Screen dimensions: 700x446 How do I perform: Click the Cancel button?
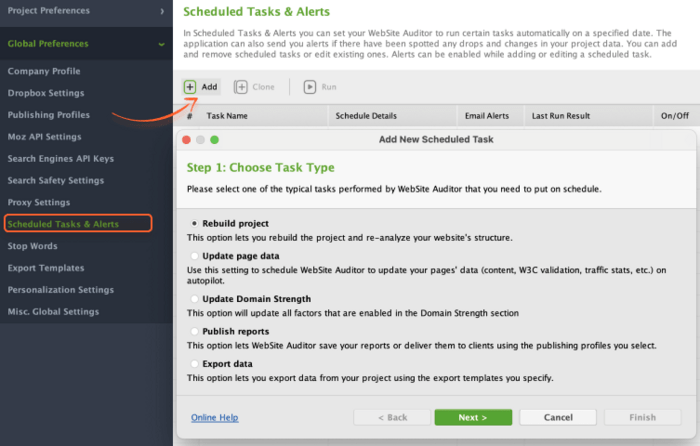pyautogui.click(x=558, y=417)
